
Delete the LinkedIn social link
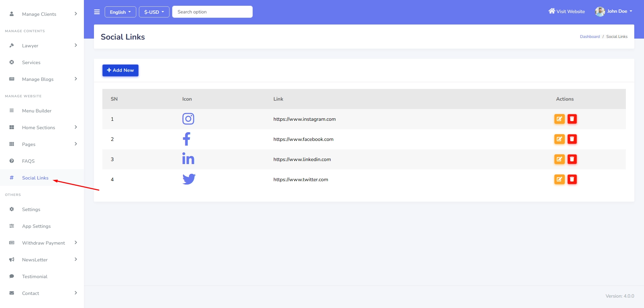(x=572, y=159)
